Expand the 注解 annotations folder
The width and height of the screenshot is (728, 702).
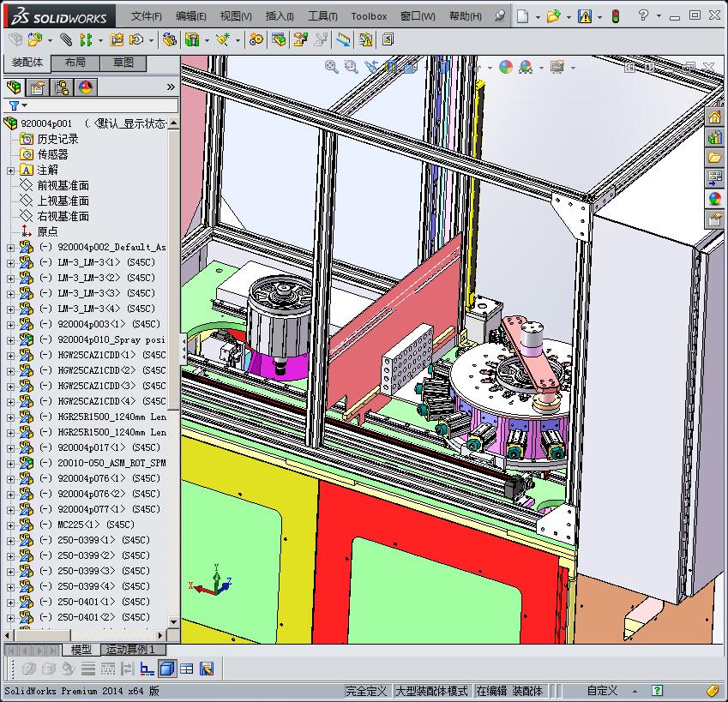click(x=10, y=171)
